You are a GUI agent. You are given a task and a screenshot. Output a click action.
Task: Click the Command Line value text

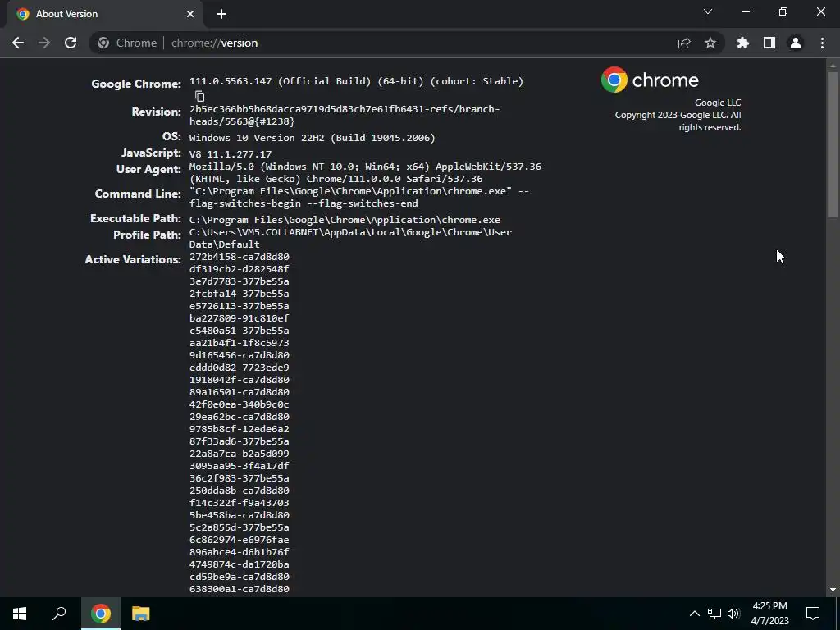point(359,197)
